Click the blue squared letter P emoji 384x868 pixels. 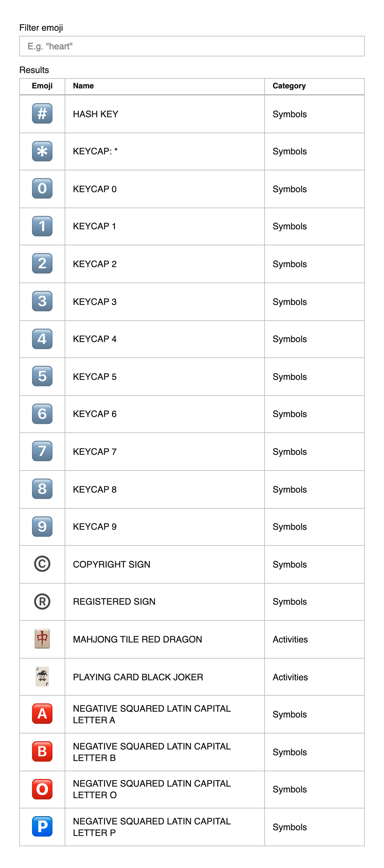(x=42, y=827)
